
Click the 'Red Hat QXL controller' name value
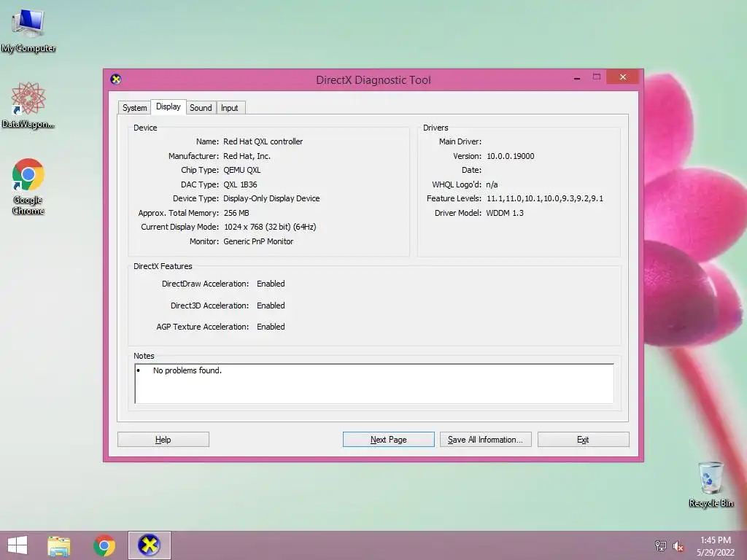click(x=263, y=141)
